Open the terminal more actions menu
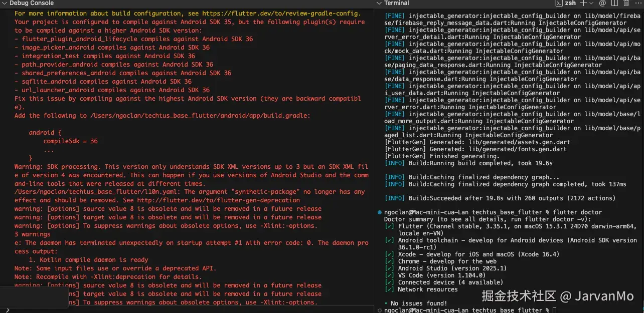This screenshot has height=313, width=644. [x=637, y=3]
